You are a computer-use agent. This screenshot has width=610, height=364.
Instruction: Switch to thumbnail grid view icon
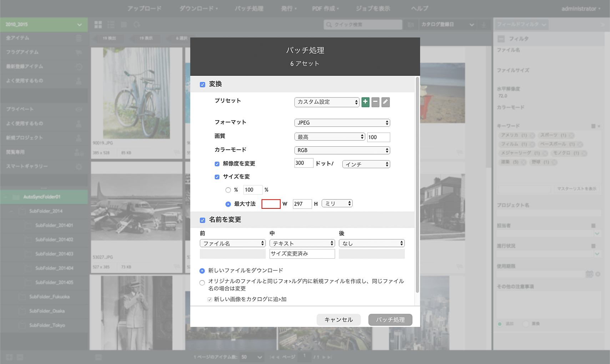[x=98, y=25]
